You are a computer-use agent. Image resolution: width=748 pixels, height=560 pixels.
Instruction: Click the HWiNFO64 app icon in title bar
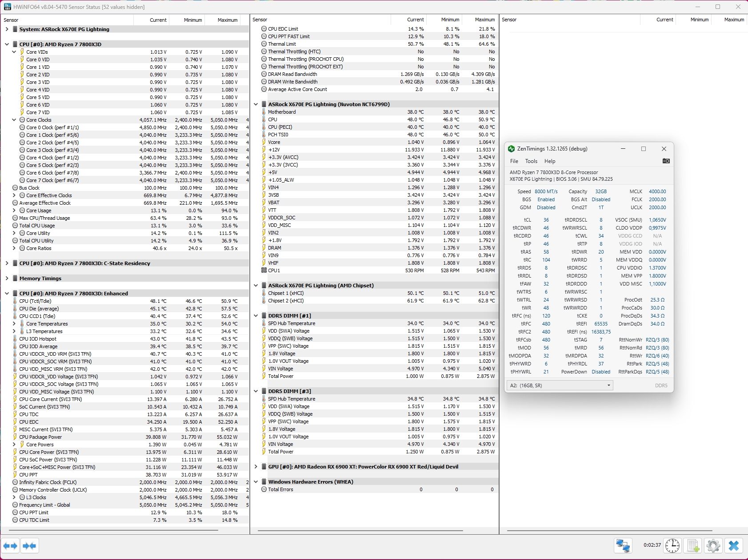click(x=8, y=7)
